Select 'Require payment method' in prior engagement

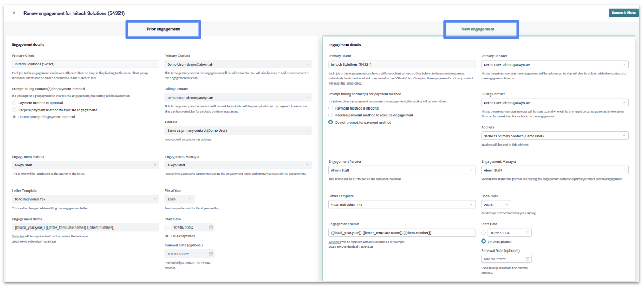click(x=14, y=110)
